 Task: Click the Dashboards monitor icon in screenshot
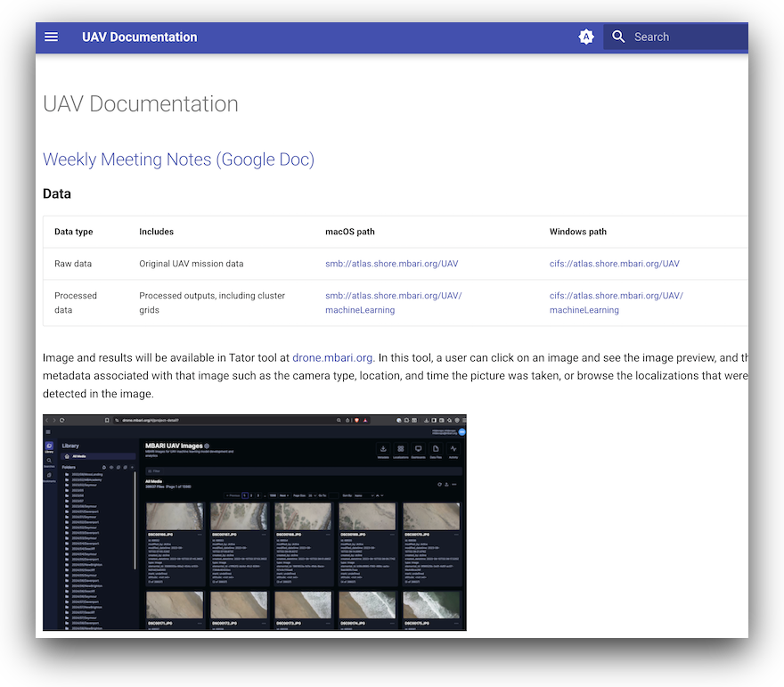point(418,449)
